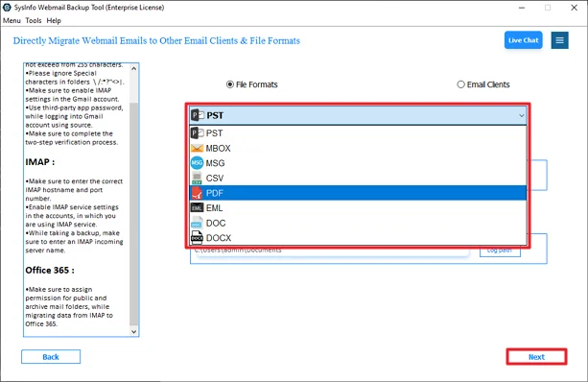
Task: Choose MSG from the format list
Action: click(x=358, y=163)
